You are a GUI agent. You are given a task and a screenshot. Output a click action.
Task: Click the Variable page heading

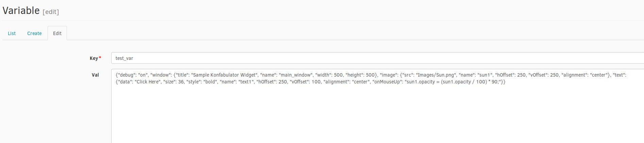click(21, 11)
